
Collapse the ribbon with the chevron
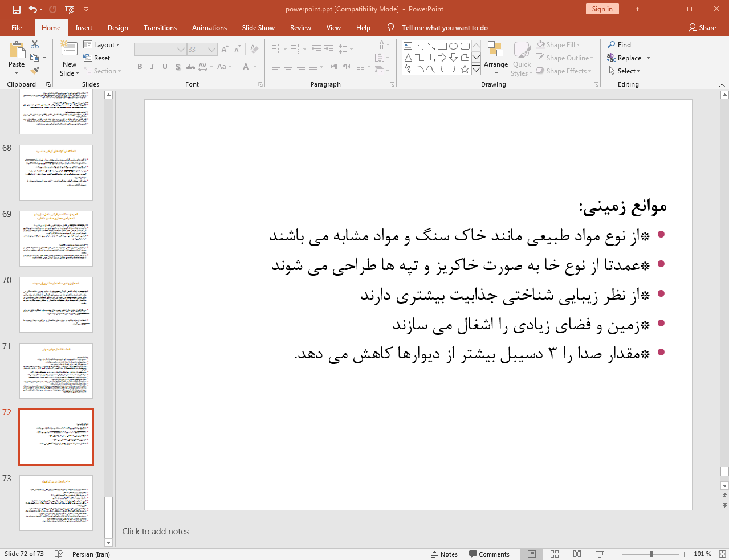coord(722,84)
